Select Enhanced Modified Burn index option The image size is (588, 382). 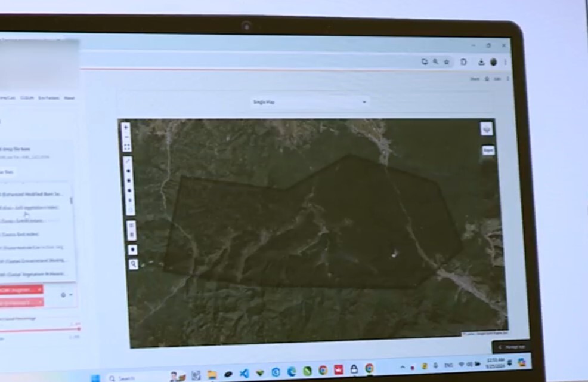click(33, 195)
